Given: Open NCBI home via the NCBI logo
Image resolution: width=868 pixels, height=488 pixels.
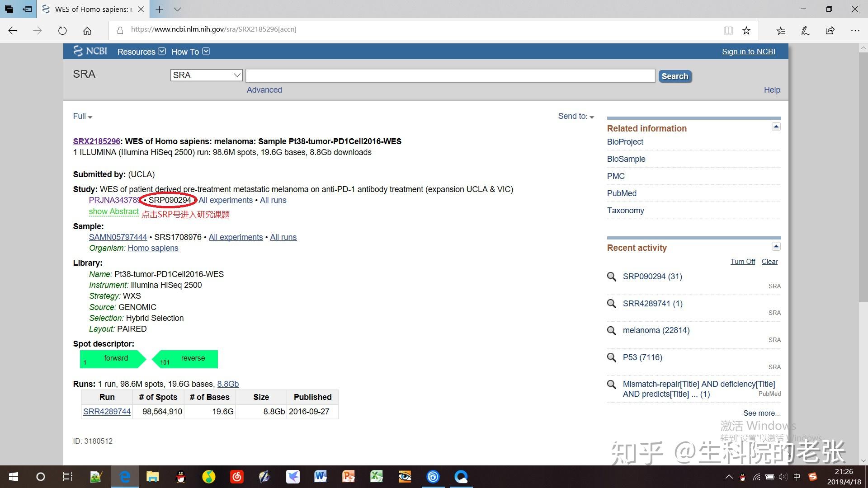Looking at the screenshot, I should click(x=90, y=51).
